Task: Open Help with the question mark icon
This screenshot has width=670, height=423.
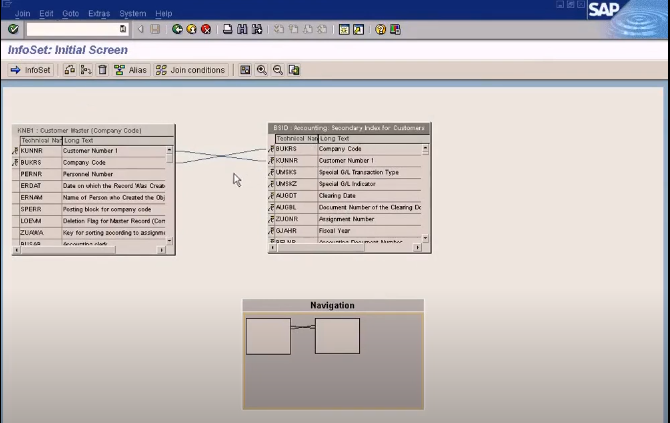Action: click(380, 29)
